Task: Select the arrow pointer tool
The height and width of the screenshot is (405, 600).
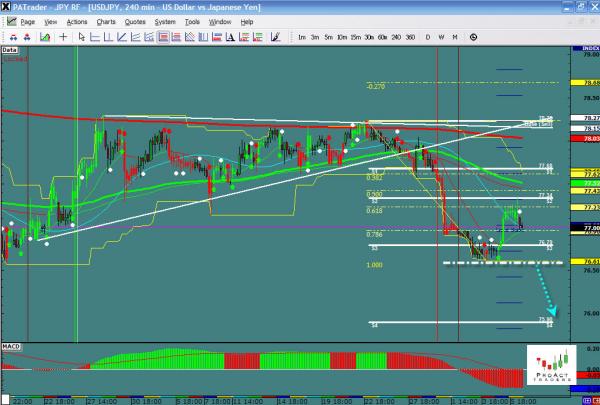Action: (x=82, y=37)
